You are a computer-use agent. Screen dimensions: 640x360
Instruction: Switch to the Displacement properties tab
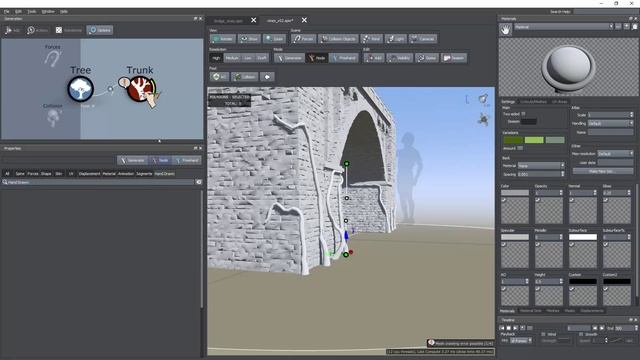89,174
